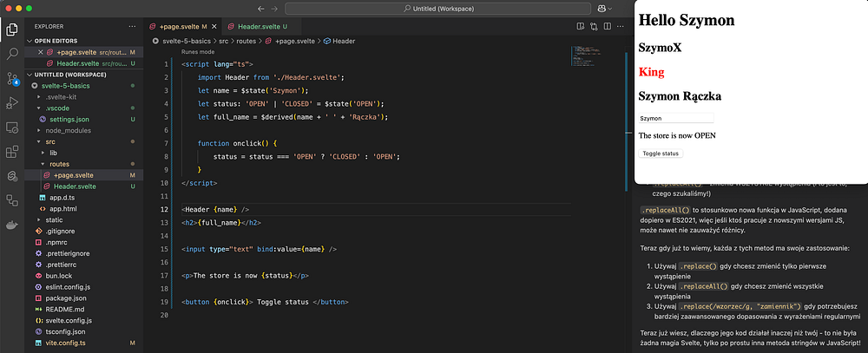The image size is (868, 353).
Task: Open the Search view in activity bar
Action: [x=12, y=53]
